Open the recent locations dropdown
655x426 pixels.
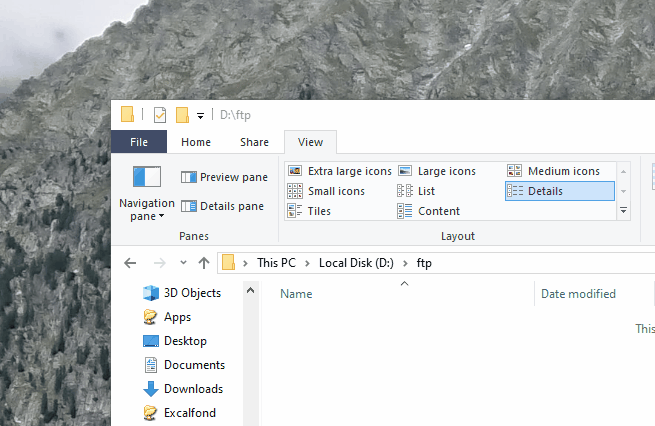point(183,263)
